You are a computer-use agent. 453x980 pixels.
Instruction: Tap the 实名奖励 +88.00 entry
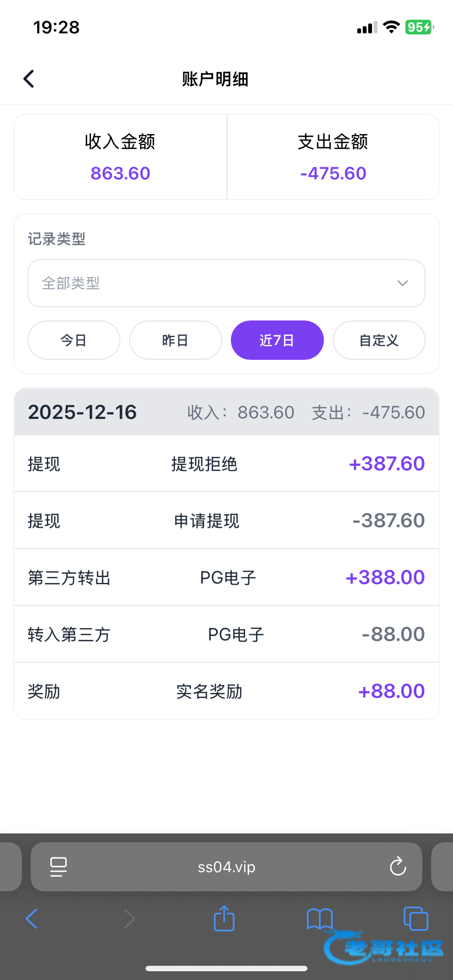226,691
